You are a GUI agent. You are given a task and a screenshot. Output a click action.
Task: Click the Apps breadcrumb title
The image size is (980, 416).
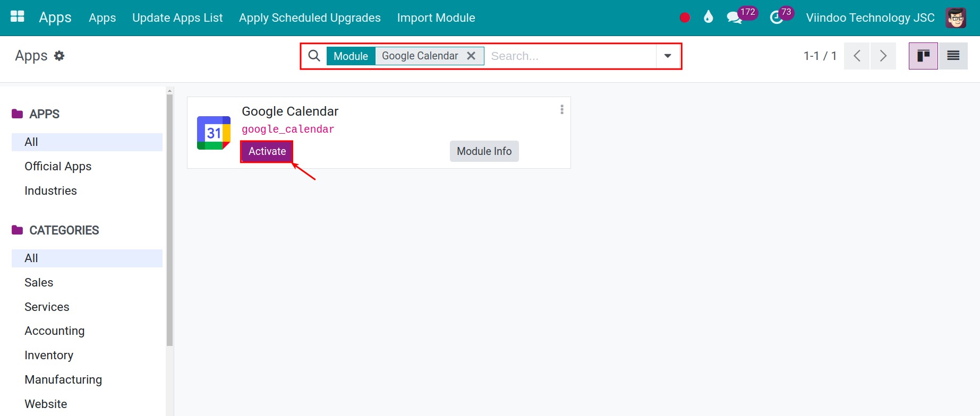click(31, 56)
